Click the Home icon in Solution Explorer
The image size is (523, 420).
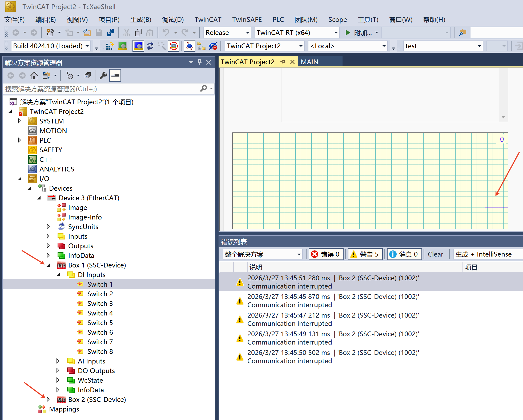pyautogui.click(x=34, y=76)
